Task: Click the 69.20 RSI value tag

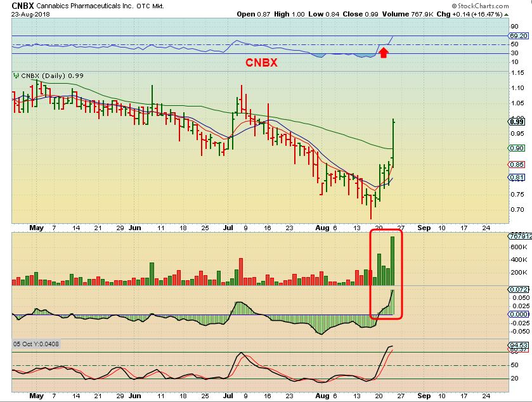Action: pos(519,36)
